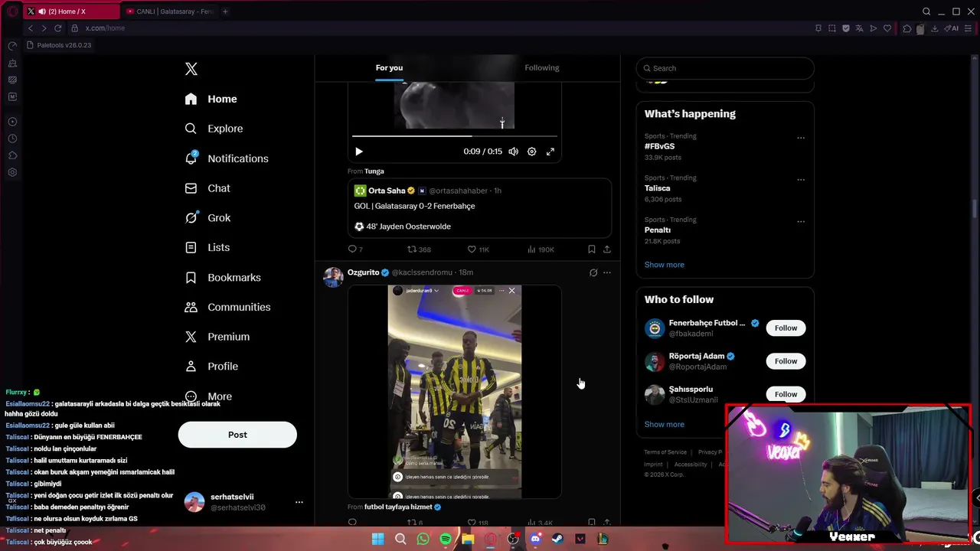980x551 pixels.
Task: Follow Fenerbahçe Futbol account
Action: [x=786, y=328]
